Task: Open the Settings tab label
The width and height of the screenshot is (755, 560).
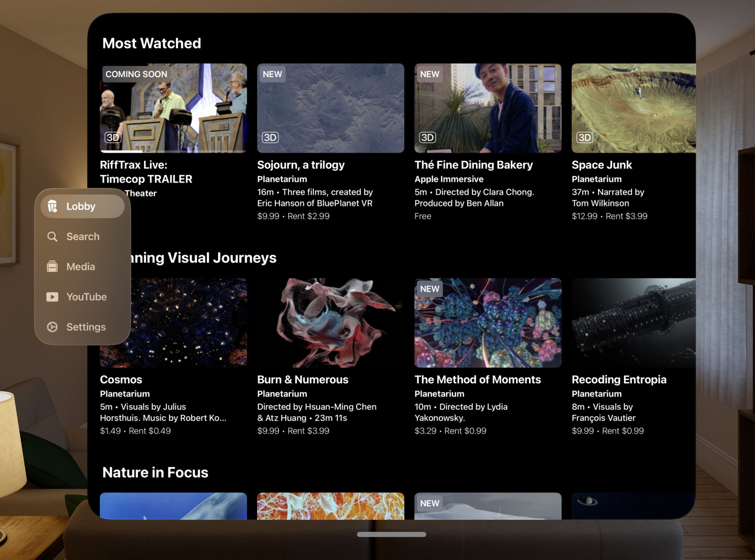Action: pyautogui.click(x=86, y=327)
